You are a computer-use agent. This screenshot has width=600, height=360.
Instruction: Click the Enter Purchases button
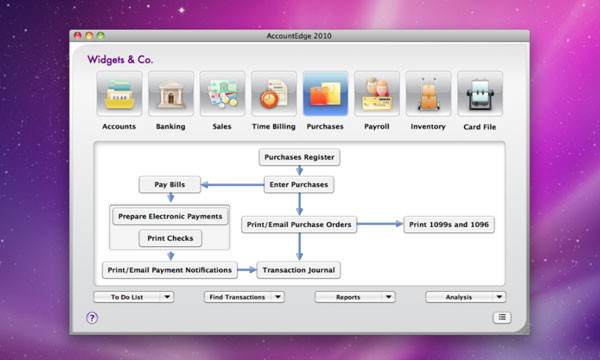coord(299,185)
